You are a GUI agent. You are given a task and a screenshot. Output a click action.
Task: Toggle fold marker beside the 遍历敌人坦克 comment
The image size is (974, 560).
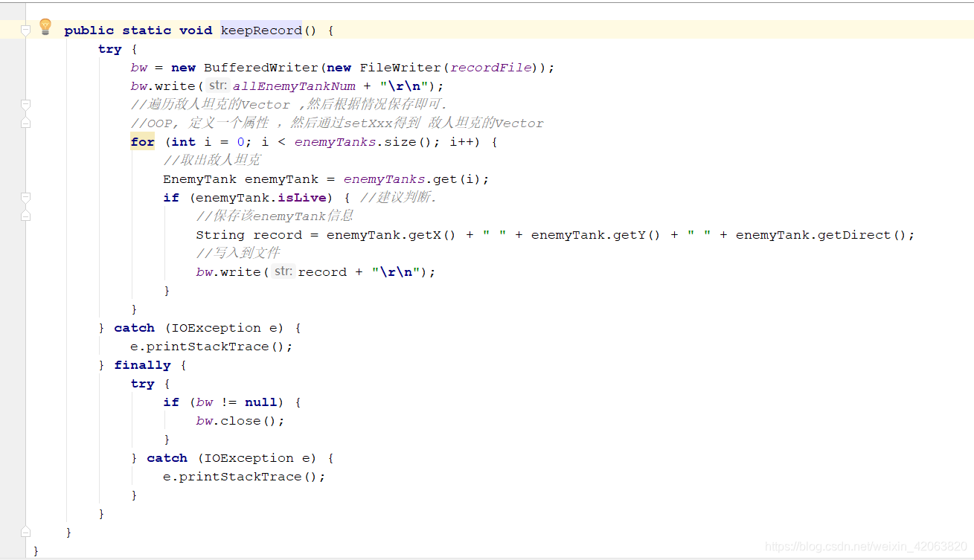click(x=25, y=105)
